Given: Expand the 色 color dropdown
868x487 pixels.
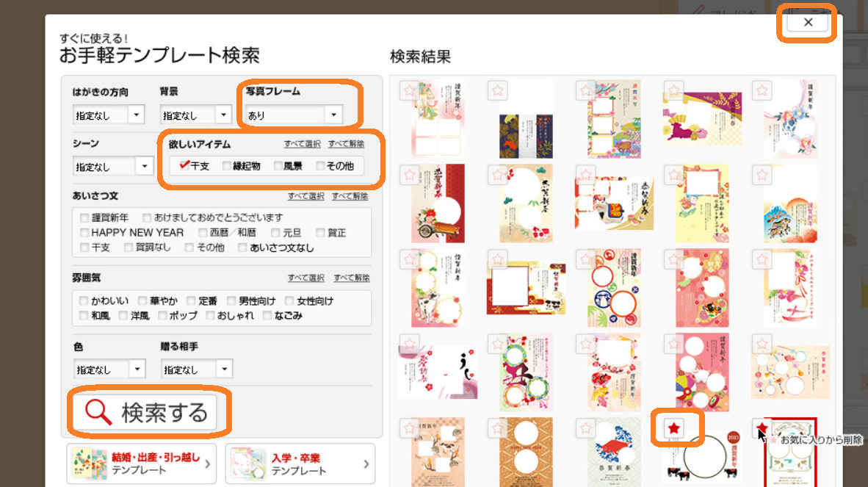Looking at the screenshot, I should coord(109,369).
